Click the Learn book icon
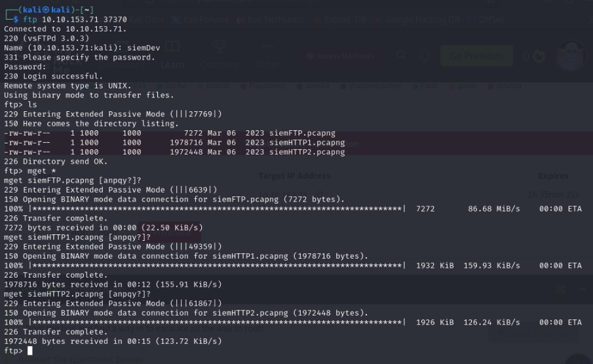The height and width of the screenshot is (364, 593). (x=172, y=46)
